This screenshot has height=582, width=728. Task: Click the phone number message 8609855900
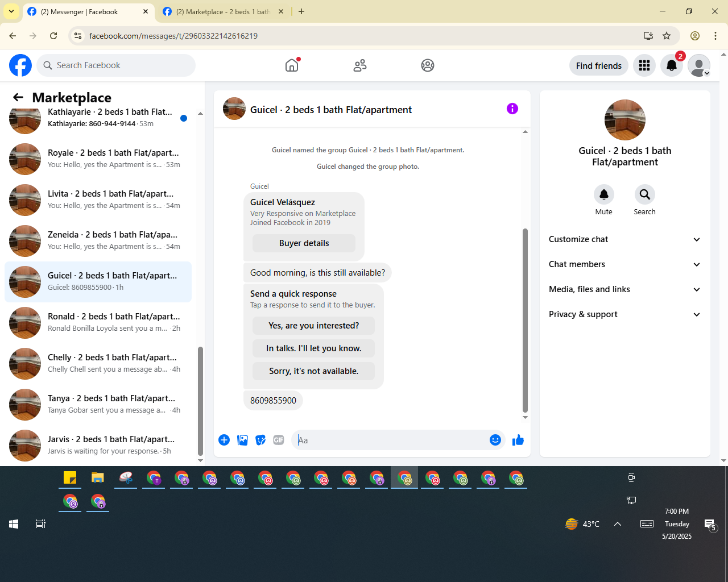pos(273,401)
